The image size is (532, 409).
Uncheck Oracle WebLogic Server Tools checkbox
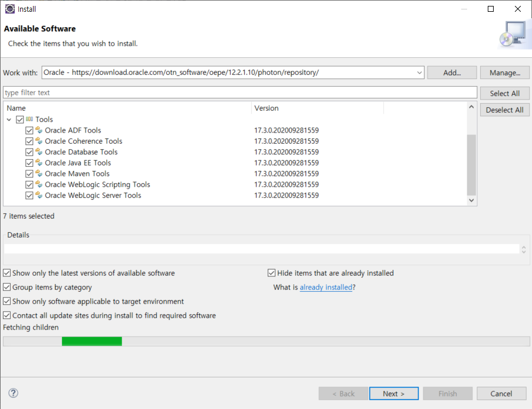[29, 195]
